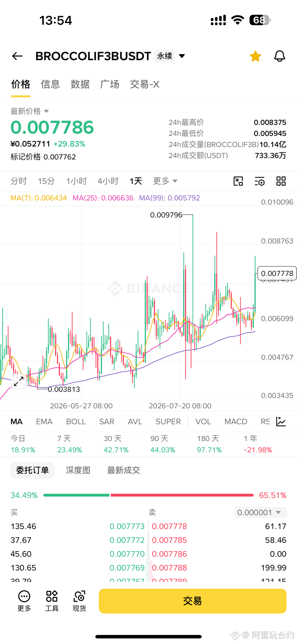Show the 委托订单 order book tab
The image size is (297, 644).
[x=32, y=470]
